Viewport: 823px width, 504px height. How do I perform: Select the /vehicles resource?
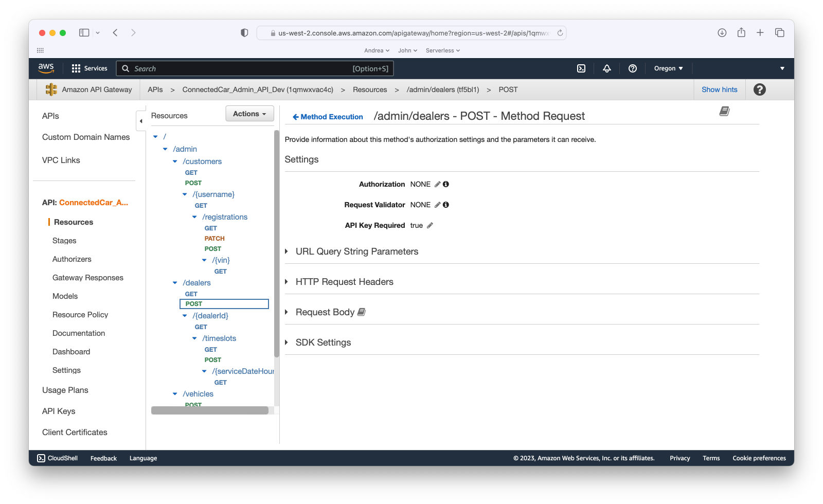[x=198, y=394]
